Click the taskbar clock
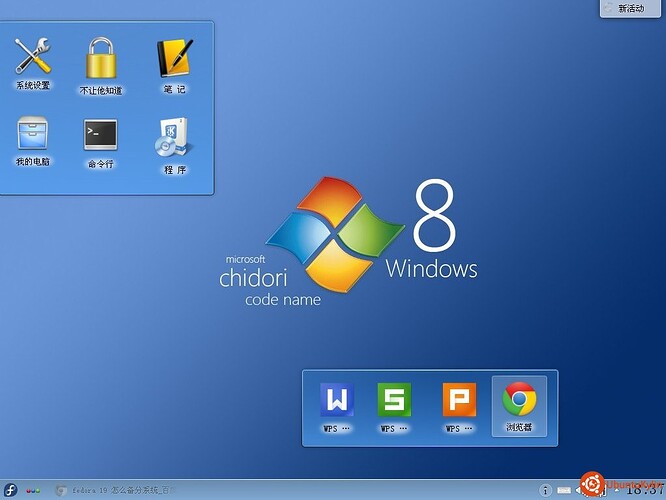 [645, 490]
